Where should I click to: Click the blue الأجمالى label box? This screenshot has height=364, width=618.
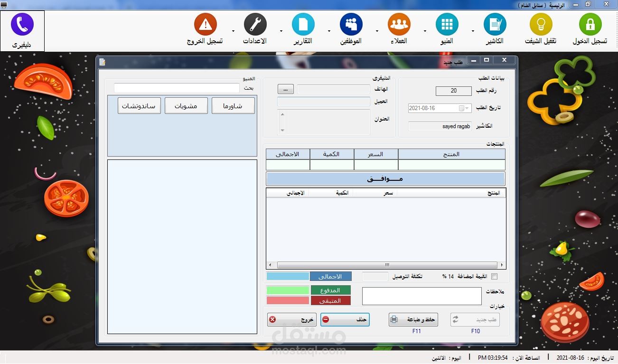331,276
